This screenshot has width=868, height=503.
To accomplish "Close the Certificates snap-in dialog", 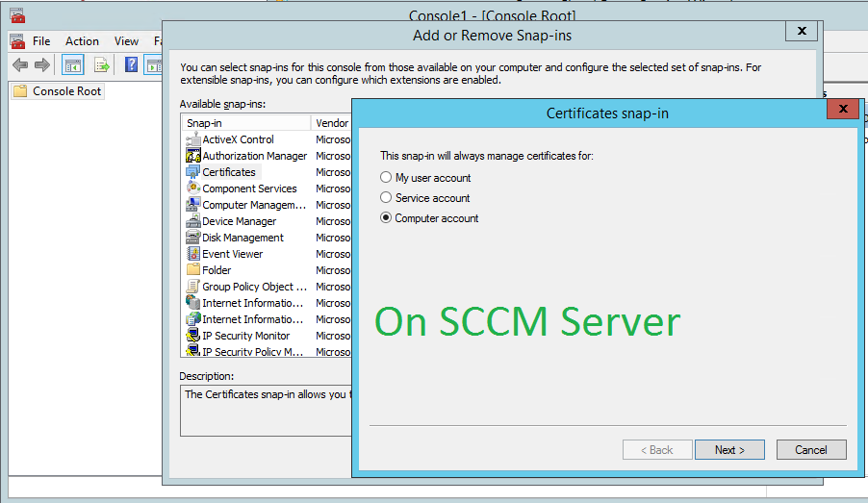I will (843, 109).
